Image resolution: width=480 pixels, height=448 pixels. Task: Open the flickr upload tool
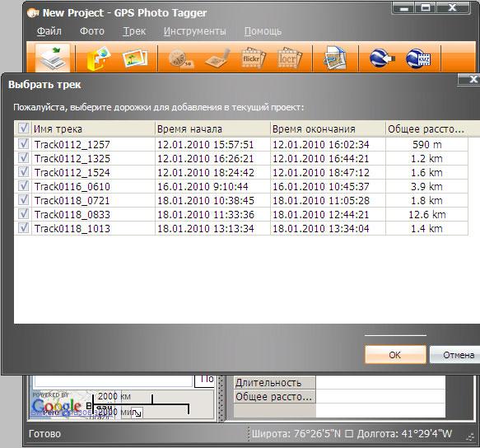click(x=253, y=58)
